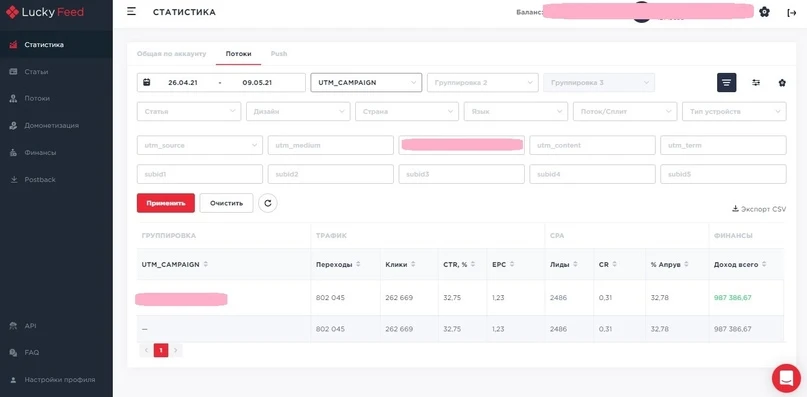Click the logout icon in header
807x397 pixels.
pyautogui.click(x=792, y=13)
